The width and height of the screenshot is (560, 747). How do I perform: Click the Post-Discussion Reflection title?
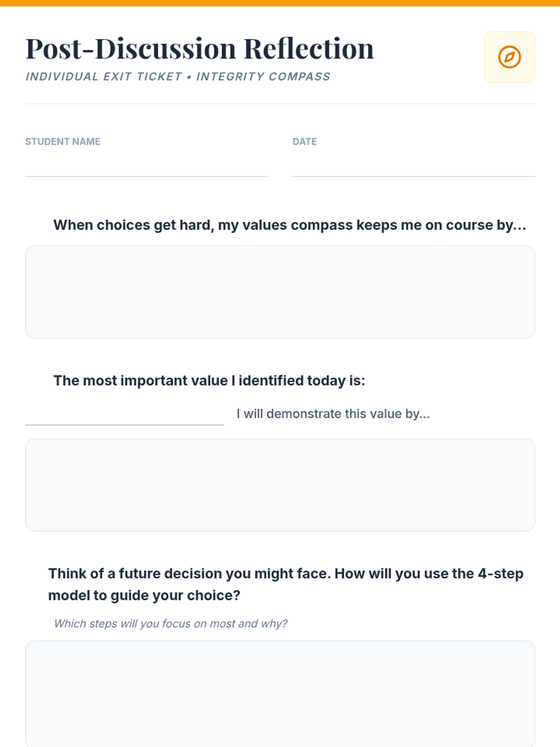200,49
